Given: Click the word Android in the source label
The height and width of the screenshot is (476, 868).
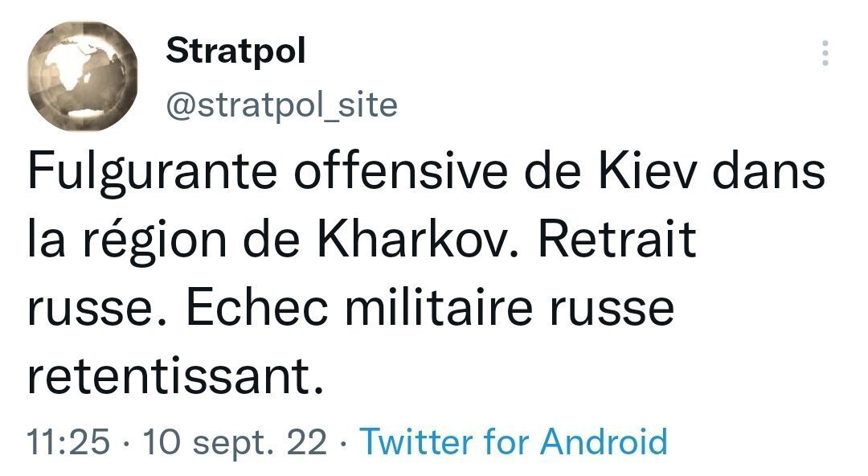Looking at the screenshot, I should click(603, 442).
